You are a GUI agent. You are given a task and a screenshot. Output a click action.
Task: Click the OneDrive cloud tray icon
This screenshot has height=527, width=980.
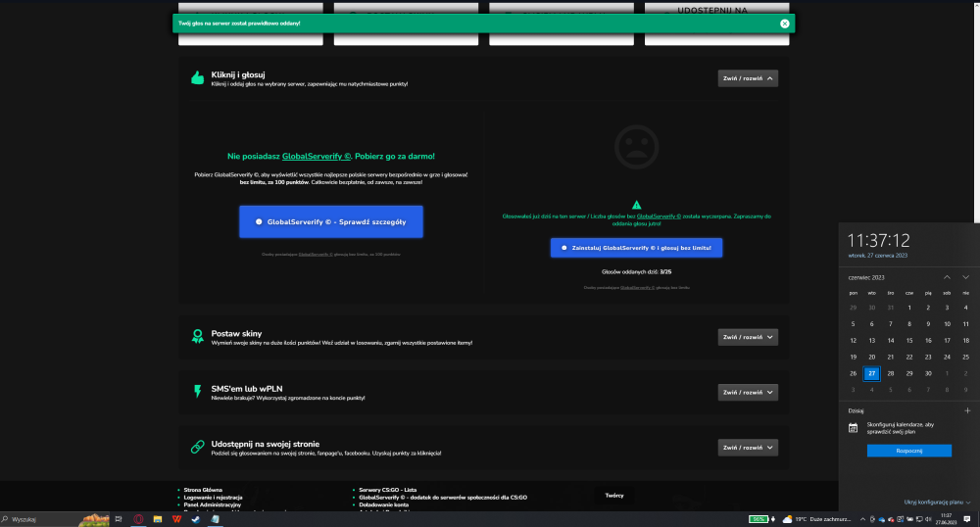tap(881, 519)
